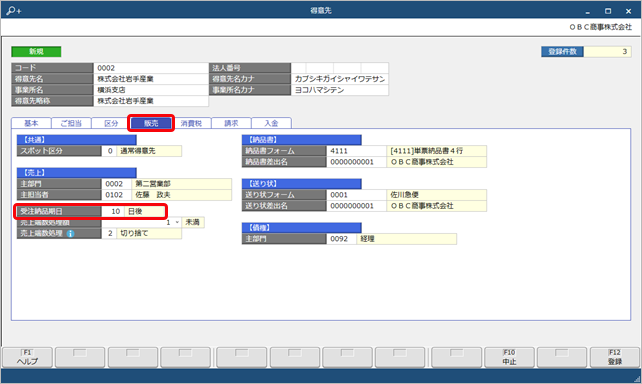
Task: Click the 得意先名カナ field
Action: (339, 79)
